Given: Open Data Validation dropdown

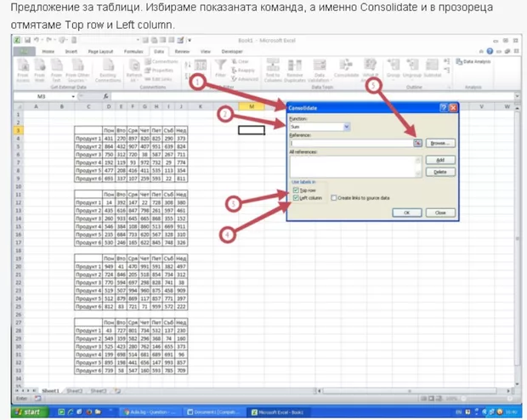Looking at the screenshot, I should pos(320,70).
